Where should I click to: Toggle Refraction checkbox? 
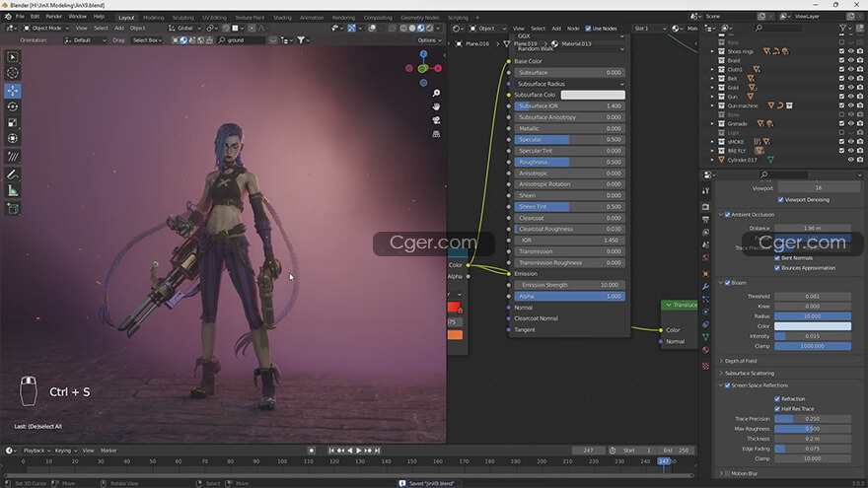777,399
